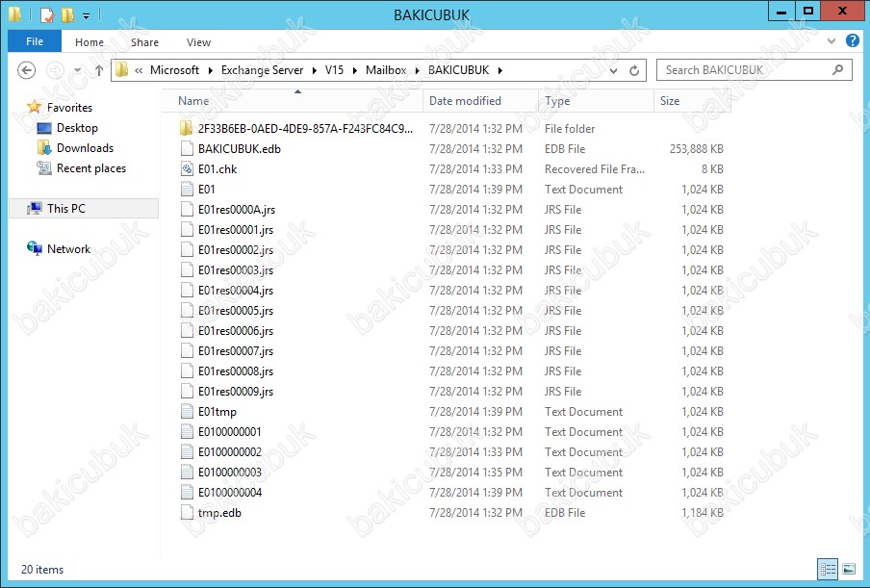Screen dimensions: 870x588
Task: Select the E01tmp text document icon
Action: point(187,412)
